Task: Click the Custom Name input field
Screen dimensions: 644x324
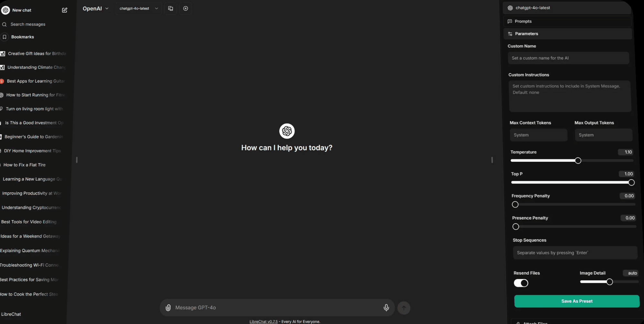Action: pos(568,58)
